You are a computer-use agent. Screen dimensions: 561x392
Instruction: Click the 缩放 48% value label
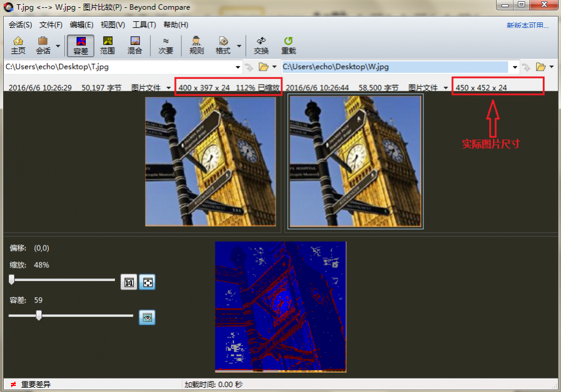(41, 265)
